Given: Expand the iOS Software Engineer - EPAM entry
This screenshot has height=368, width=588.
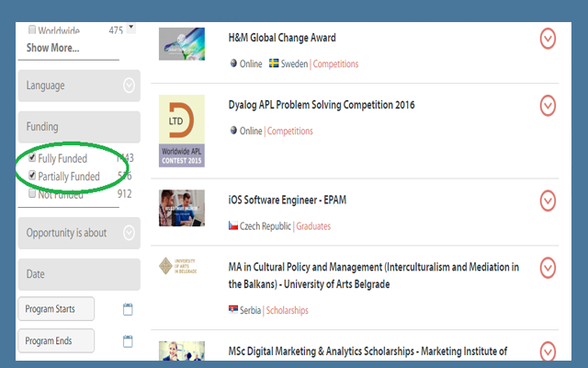Looking at the screenshot, I should click(548, 201).
